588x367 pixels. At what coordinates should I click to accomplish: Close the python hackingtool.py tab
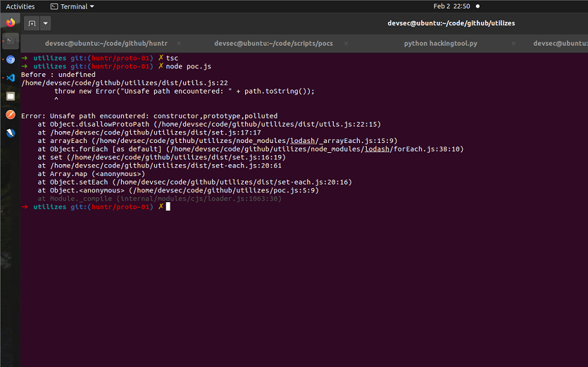click(x=513, y=44)
